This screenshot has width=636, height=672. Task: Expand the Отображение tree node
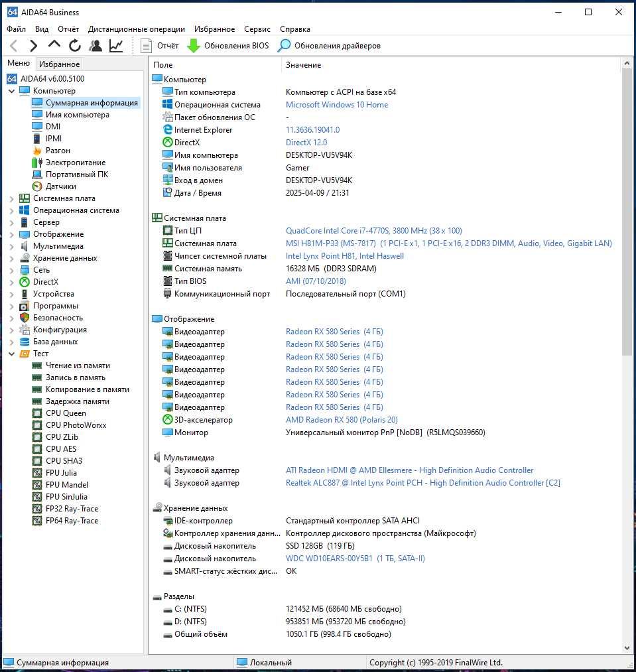[11, 234]
